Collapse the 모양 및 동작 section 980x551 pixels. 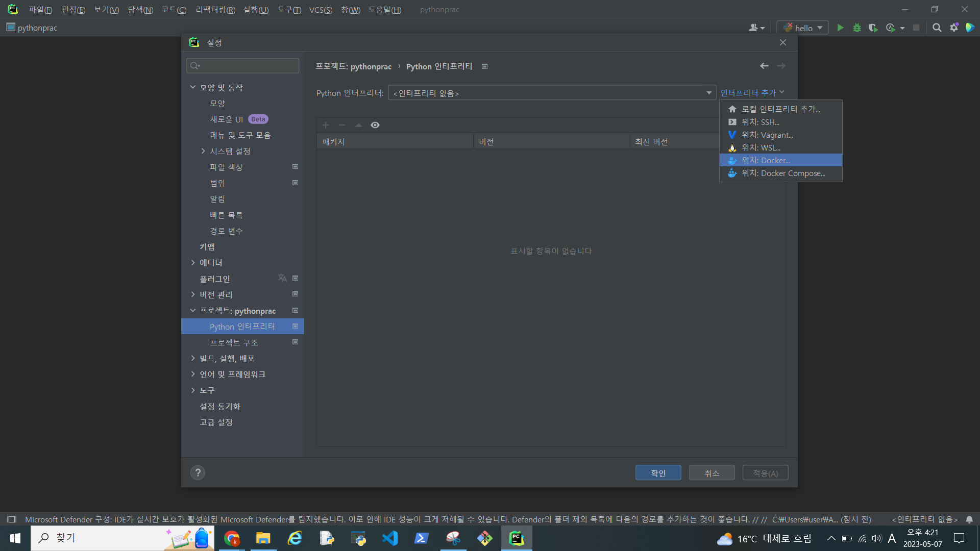click(x=193, y=87)
